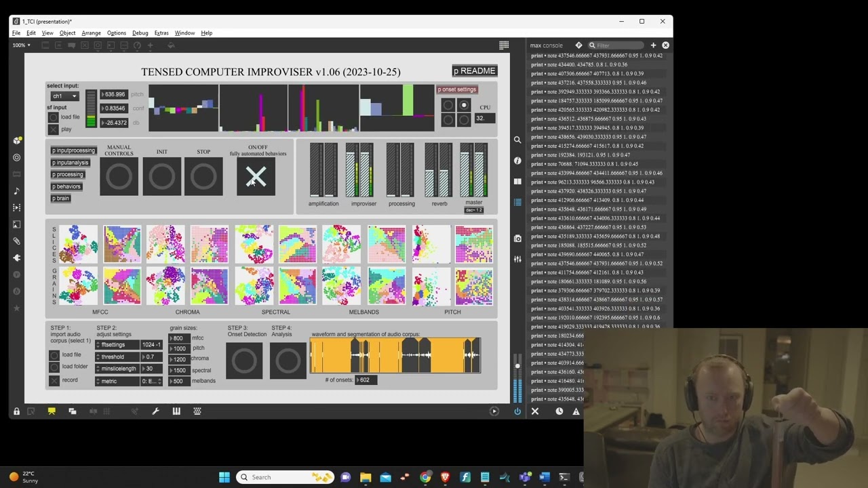Open the ch1 select input dropdown
This screenshot has height=488, width=868.
pyautogui.click(x=65, y=96)
